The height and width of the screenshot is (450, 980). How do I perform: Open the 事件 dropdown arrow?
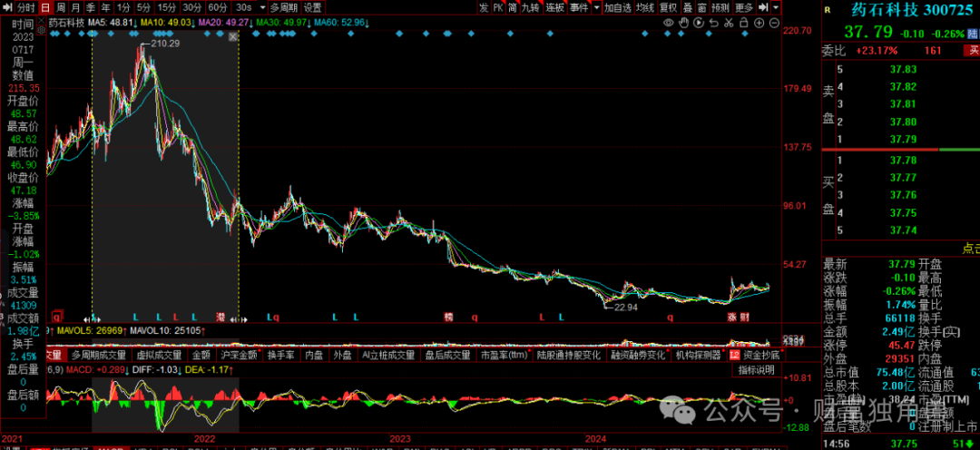click(x=595, y=6)
